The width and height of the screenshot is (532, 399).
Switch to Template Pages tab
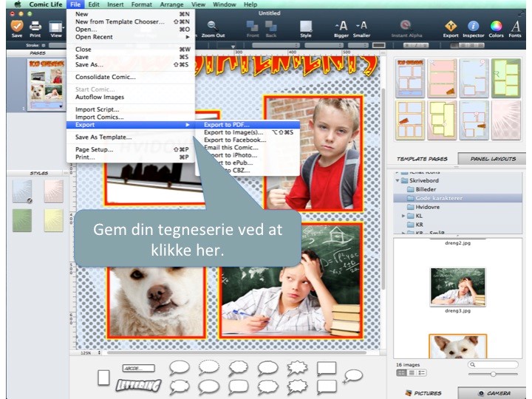pos(422,159)
